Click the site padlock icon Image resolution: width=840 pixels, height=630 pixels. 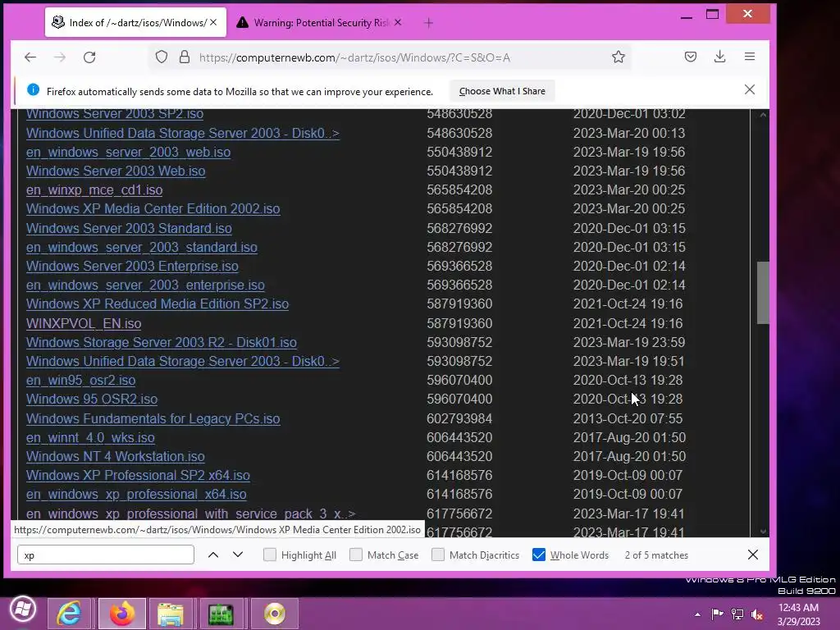(x=185, y=57)
